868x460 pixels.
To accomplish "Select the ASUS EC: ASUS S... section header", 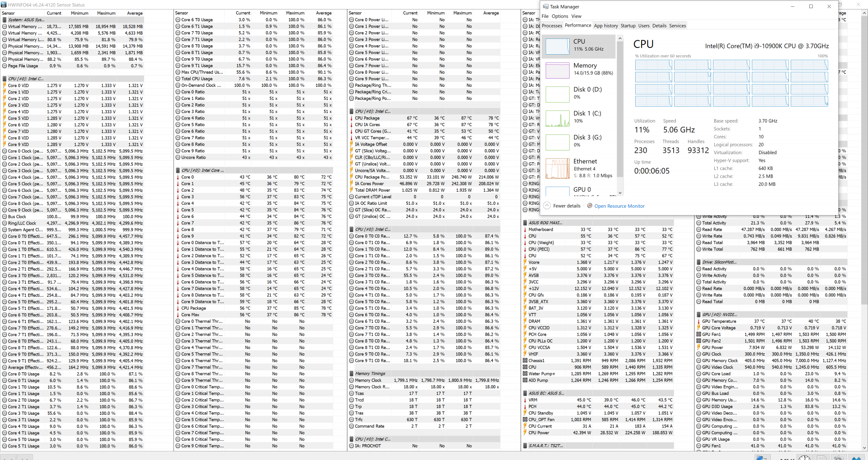I will click(598, 393).
